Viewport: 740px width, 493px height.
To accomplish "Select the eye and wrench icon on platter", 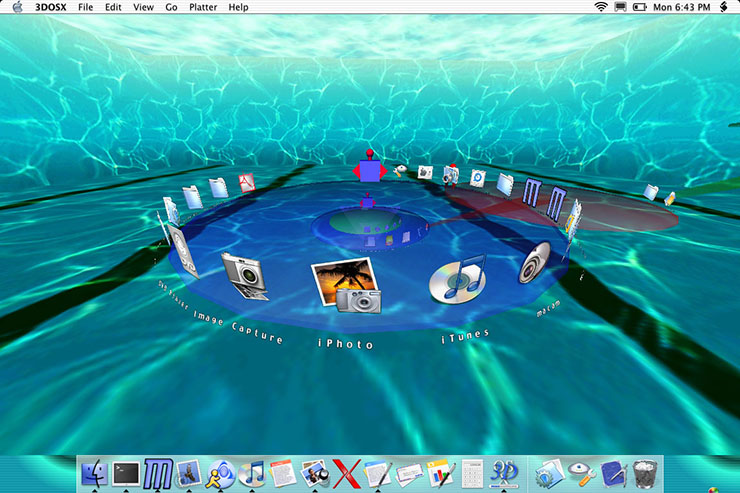I will [400, 170].
